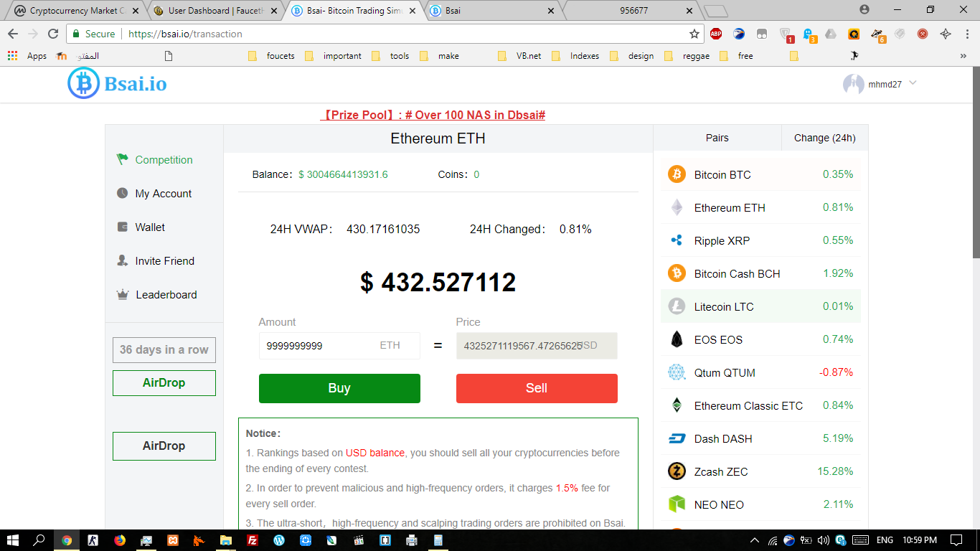Reload the page with the refresh icon
Image resolution: width=980 pixels, height=551 pixels.
point(53,34)
